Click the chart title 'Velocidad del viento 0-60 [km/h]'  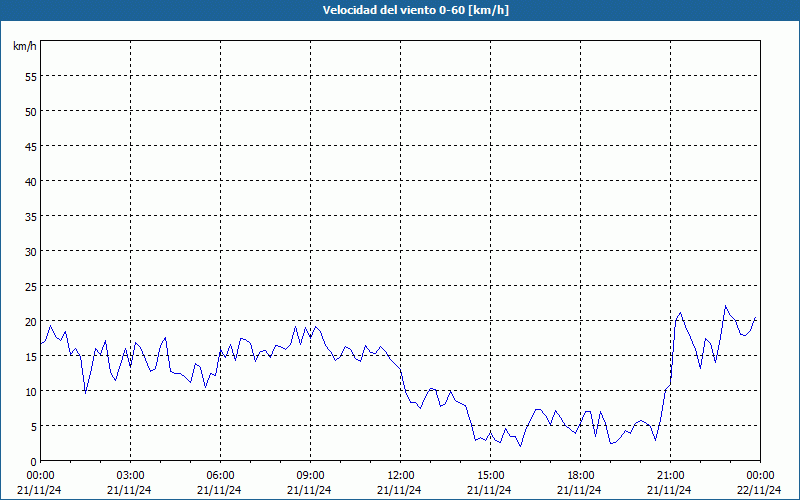tap(415, 10)
